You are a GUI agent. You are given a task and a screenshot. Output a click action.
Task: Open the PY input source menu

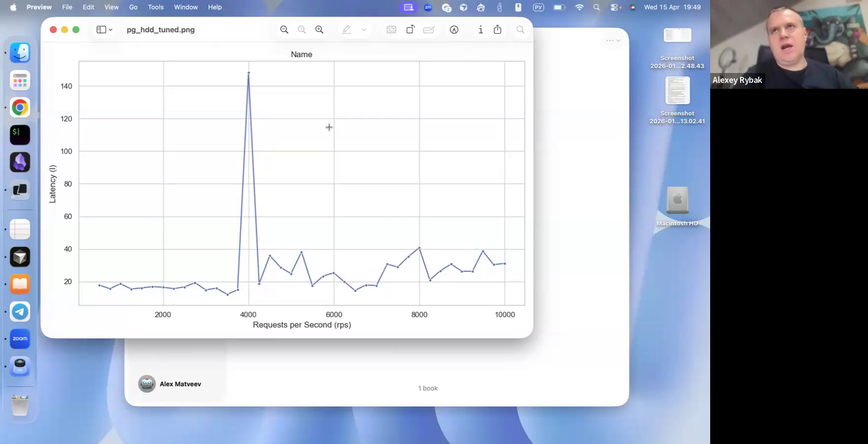(539, 7)
